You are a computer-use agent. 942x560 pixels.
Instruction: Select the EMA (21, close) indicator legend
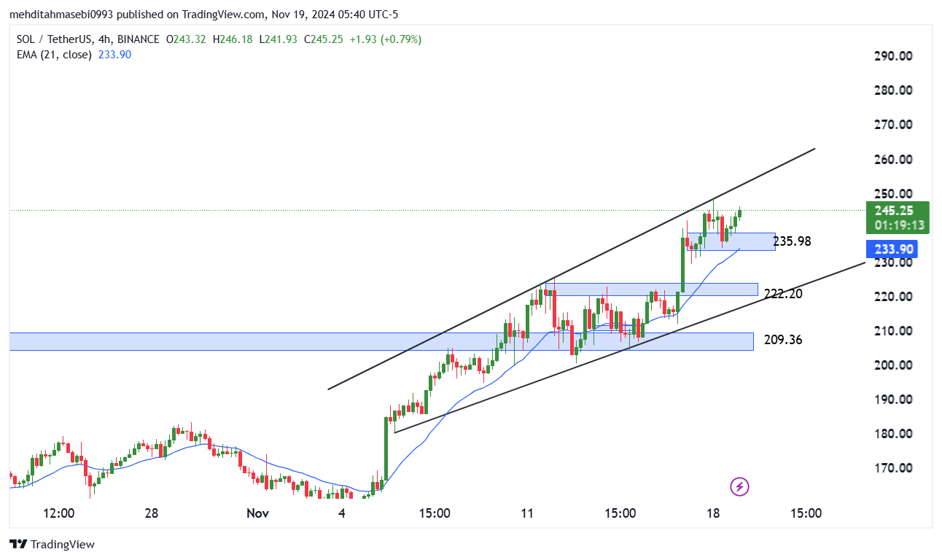pyautogui.click(x=74, y=54)
